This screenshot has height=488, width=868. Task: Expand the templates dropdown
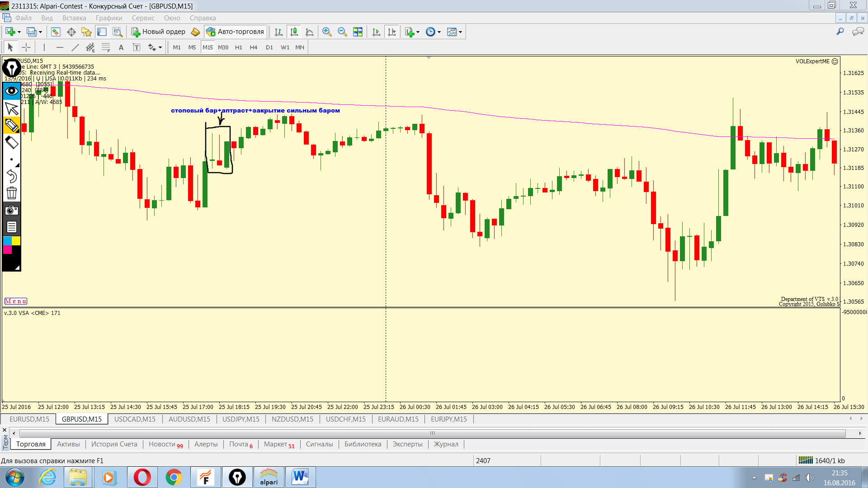point(460,32)
